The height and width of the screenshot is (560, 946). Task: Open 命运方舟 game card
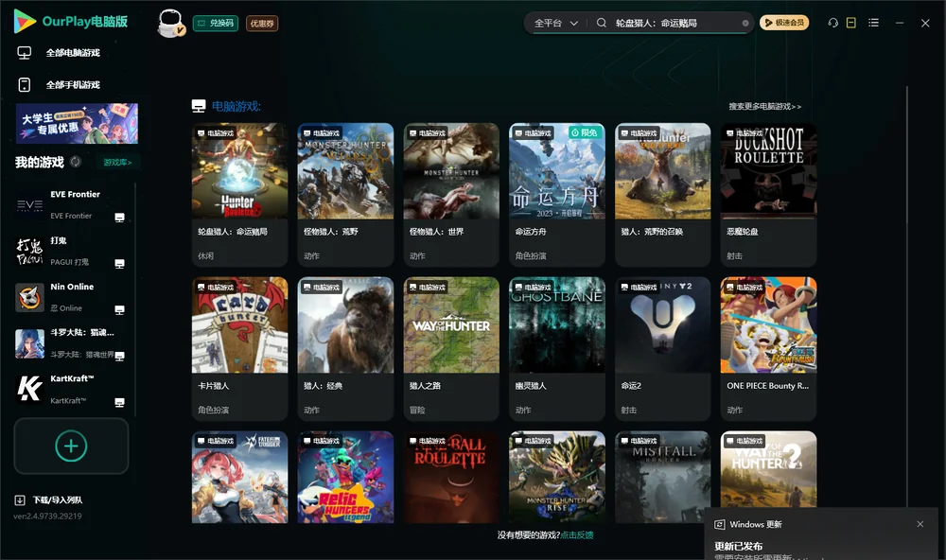tap(557, 194)
